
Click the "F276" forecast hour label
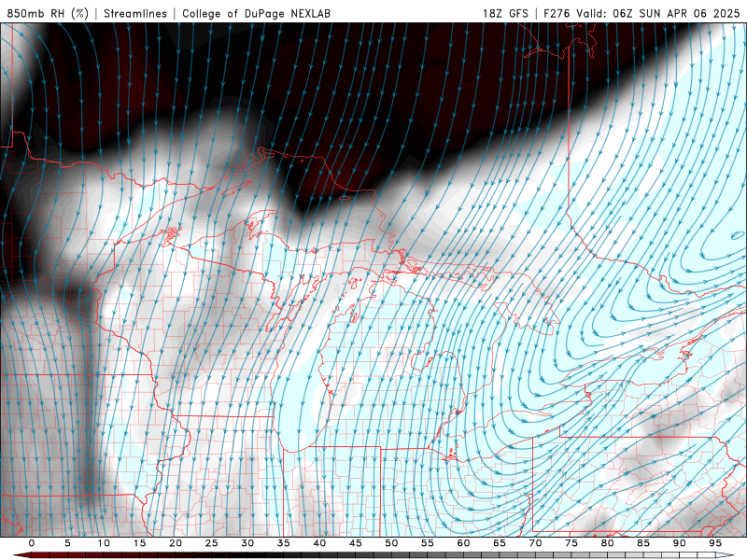[x=557, y=13]
